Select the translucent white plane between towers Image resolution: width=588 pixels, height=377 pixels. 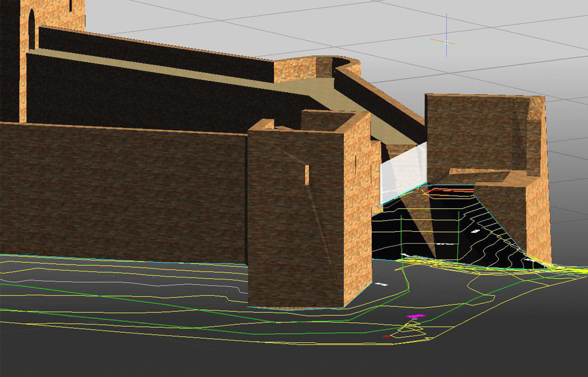coord(403,172)
